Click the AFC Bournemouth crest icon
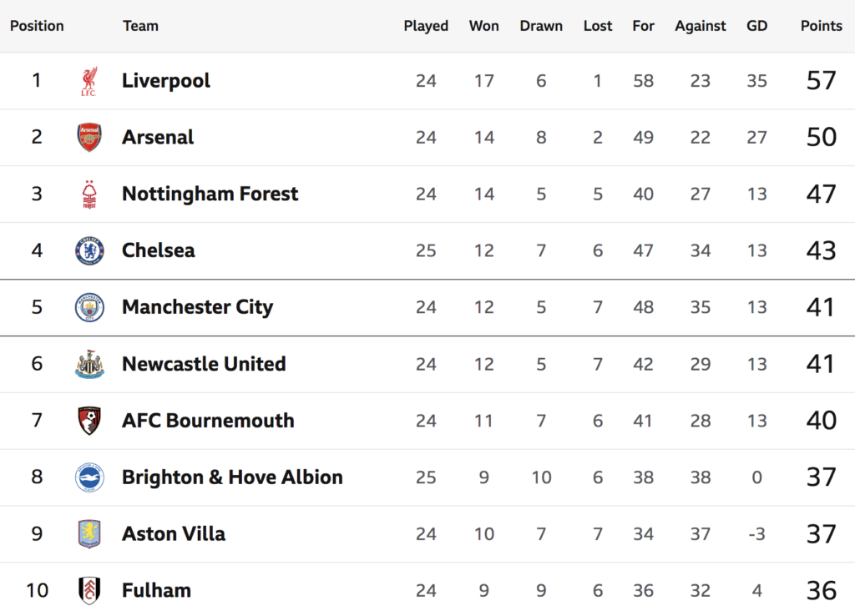855x616 pixels. pyautogui.click(x=89, y=421)
